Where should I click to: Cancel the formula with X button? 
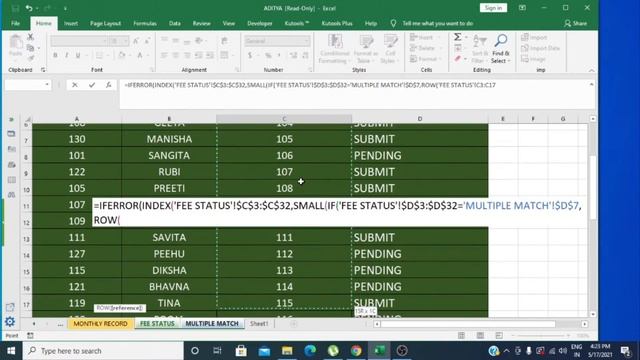75,85
